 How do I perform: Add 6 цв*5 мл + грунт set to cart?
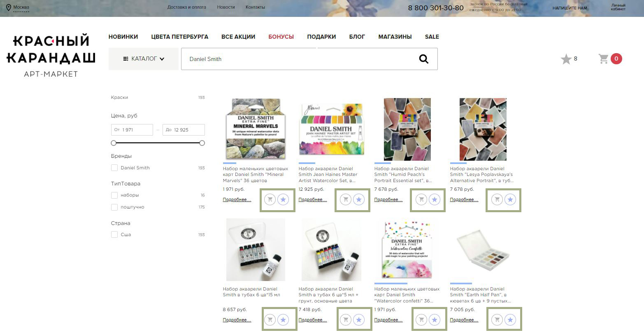pyautogui.click(x=346, y=320)
